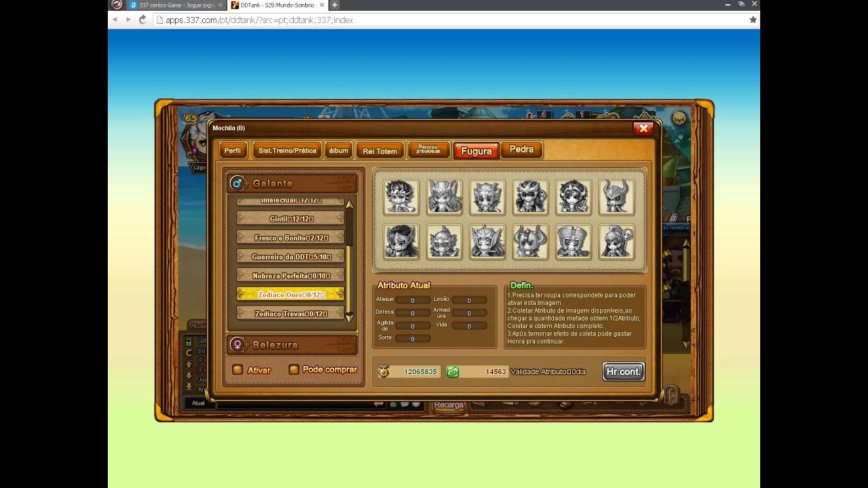Image resolution: width=868 pixels, height=488 pixels.
Task: Select the Gintil 12/12 set
Action: tap(290, 219)
